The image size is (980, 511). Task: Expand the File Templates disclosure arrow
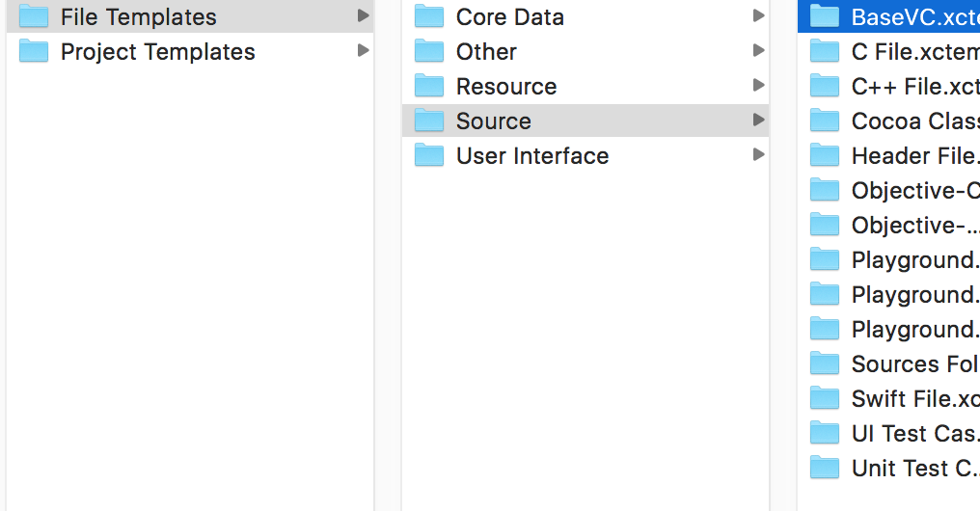pos(363,16)
